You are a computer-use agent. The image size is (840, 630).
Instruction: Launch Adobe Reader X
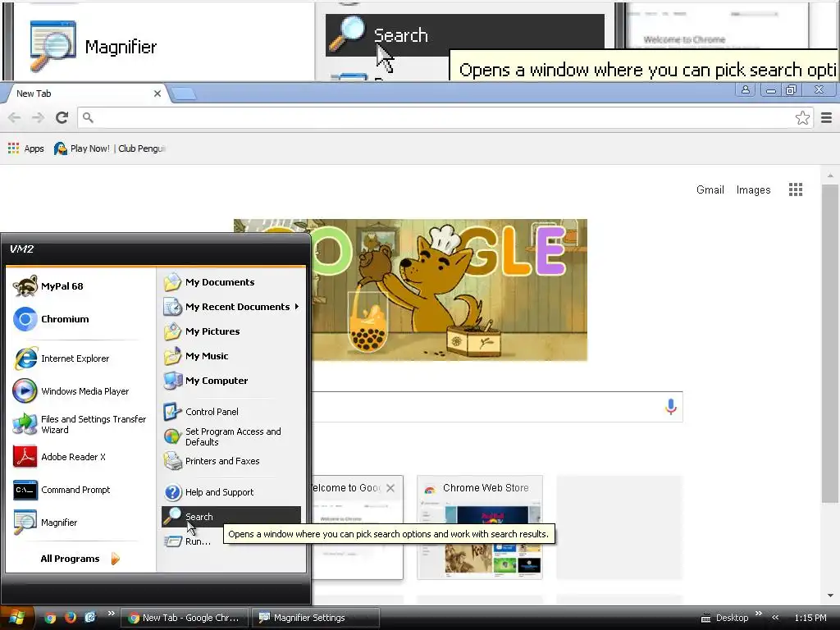pos(78,457)
